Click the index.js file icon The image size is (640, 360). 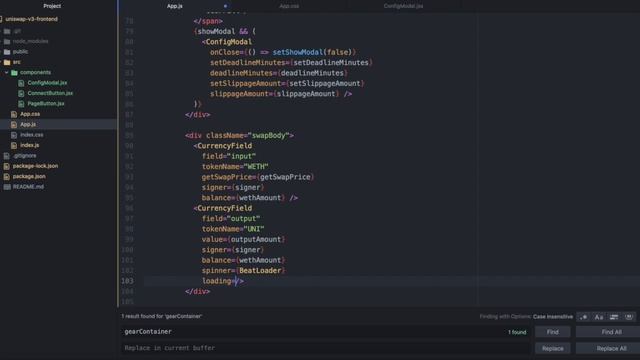(x=14, y=145)
